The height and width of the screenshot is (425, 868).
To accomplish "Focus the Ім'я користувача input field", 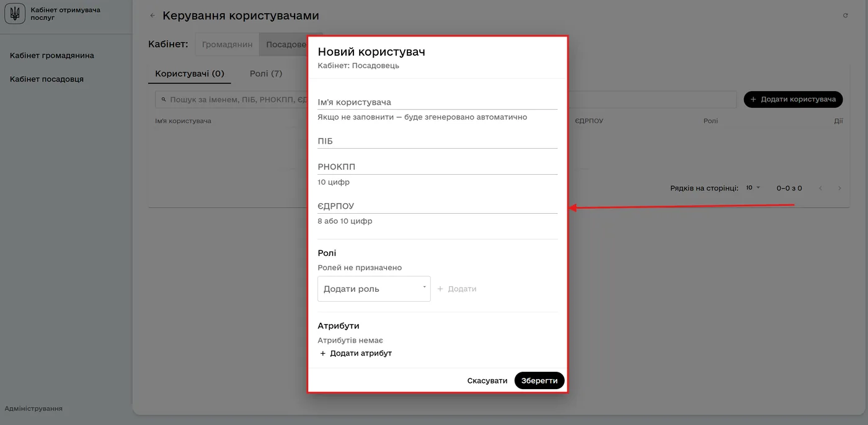I will coord(438,102).
